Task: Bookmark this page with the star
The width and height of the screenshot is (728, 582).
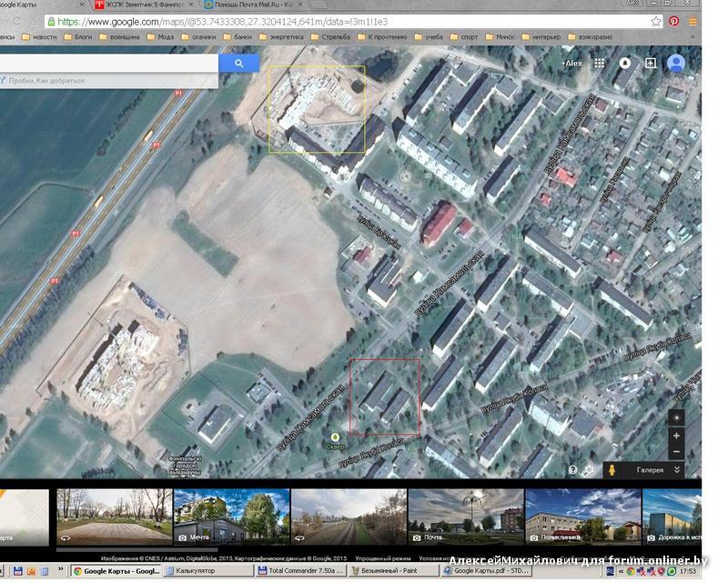Action: point(656,21)
